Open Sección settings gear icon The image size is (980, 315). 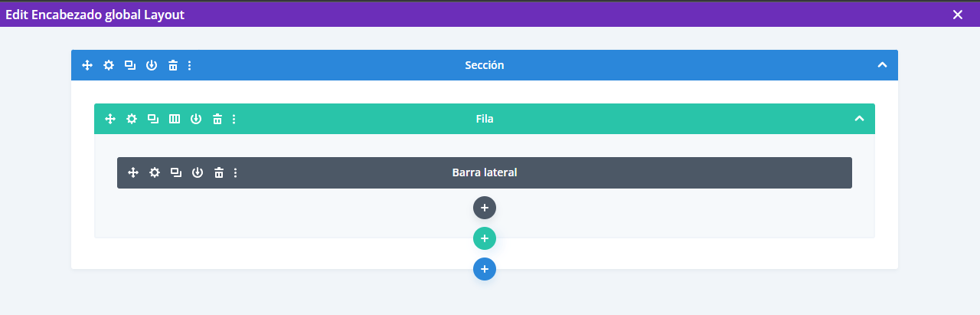(x=109, y=65)
